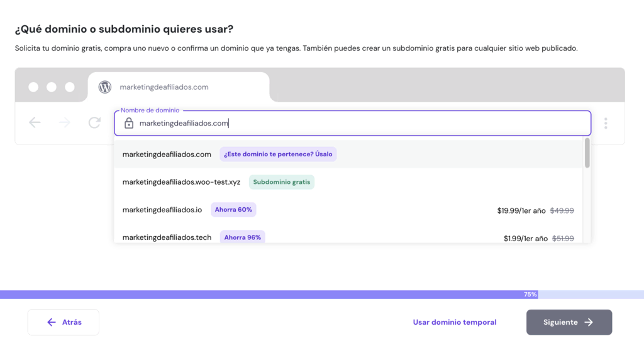Click the WordPress logo in browser tab
The width and height of the screenshot is (644, 341).
(105, 87)
